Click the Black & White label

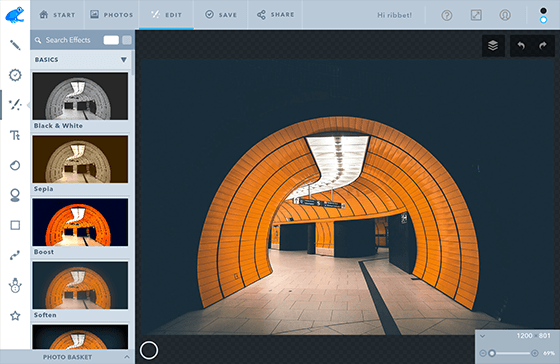click(58, 126)
